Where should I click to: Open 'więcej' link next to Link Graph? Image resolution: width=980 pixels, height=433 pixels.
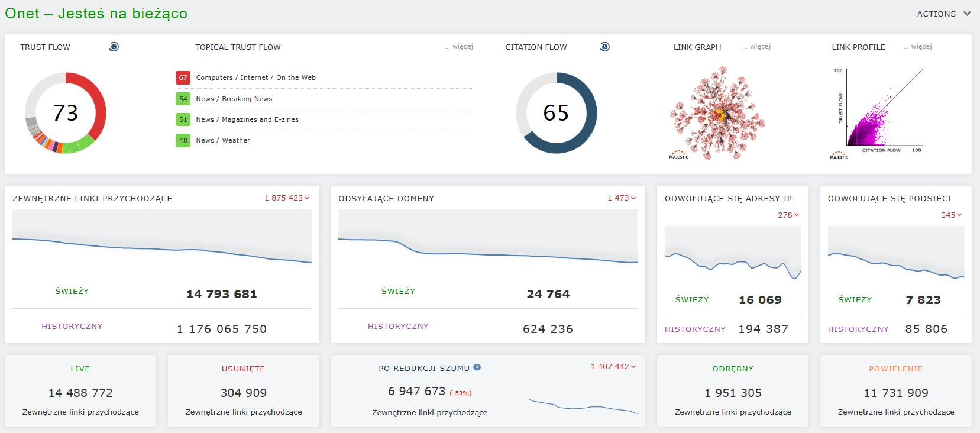(x=756, y=47)
